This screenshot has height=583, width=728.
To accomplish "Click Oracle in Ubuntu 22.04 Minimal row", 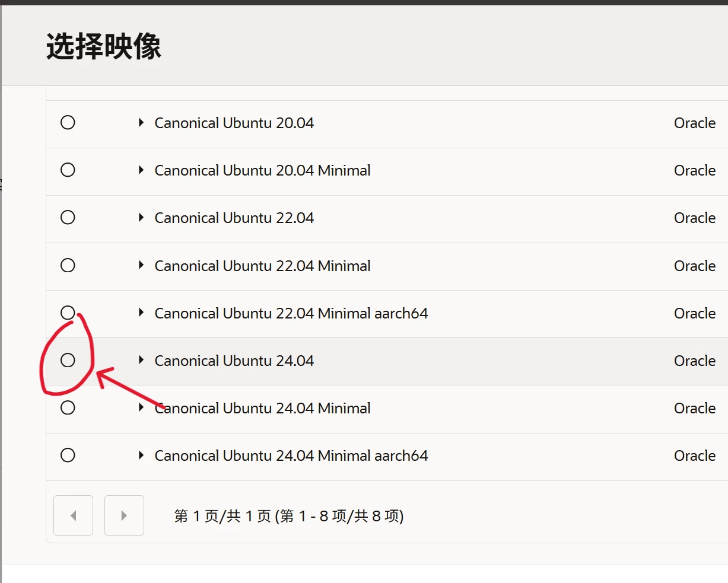I will click(x=695, y=266).
